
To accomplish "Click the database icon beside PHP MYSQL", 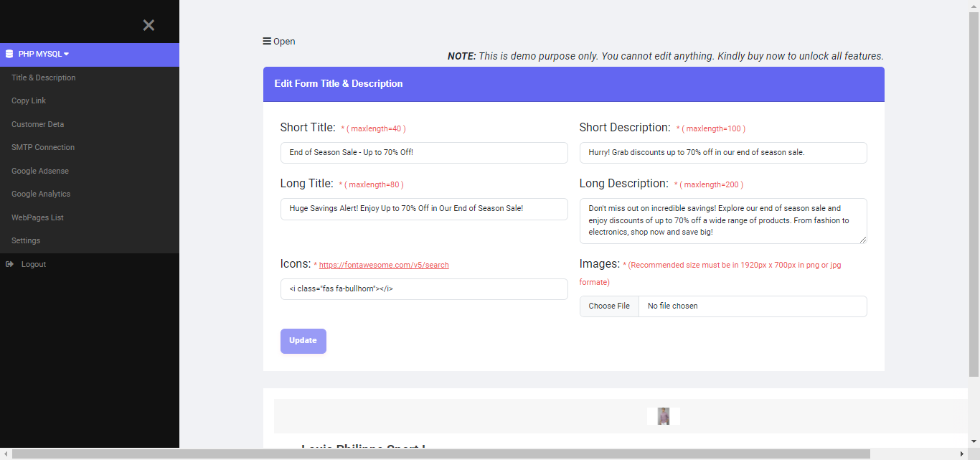I will (x=9, y=54).
